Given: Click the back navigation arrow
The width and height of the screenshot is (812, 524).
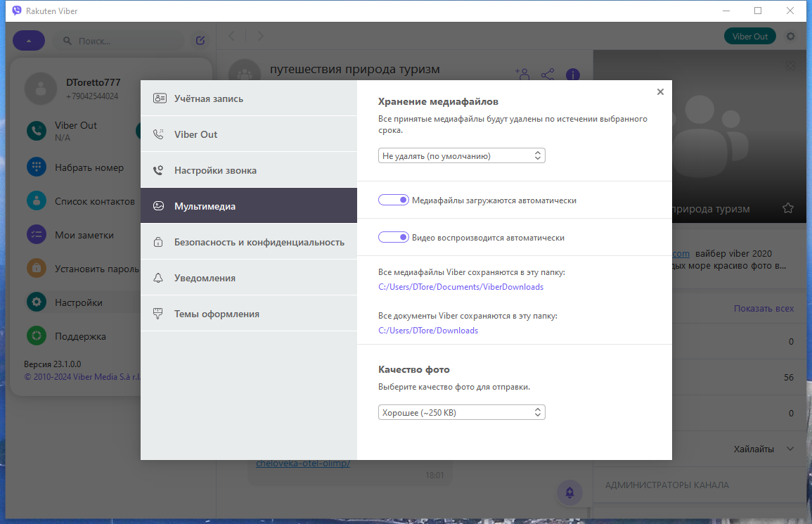Looking at the screenshot, I should click(x=231, y=36).
